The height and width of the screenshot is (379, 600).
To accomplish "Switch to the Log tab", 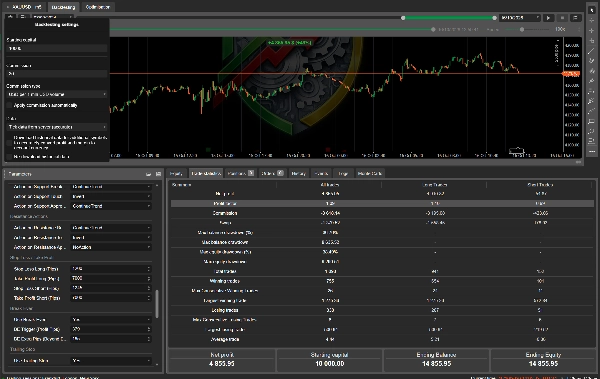I will [343, 173].
